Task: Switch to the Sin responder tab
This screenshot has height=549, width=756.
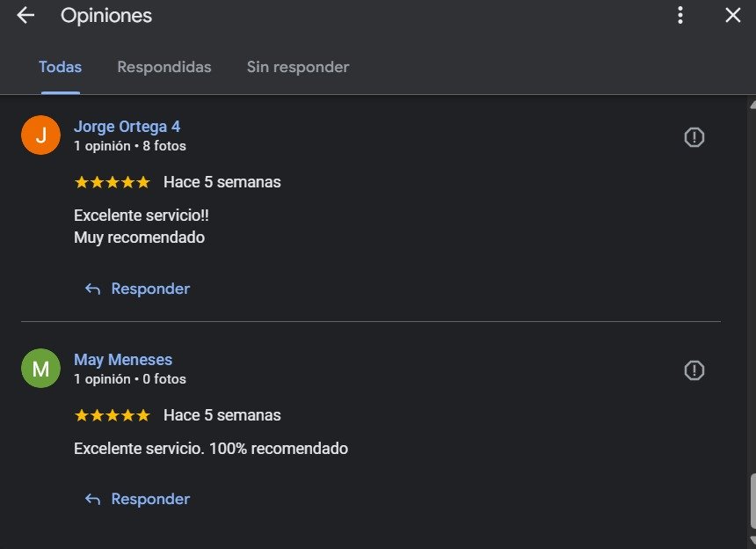Action: (x=298, y=67)
